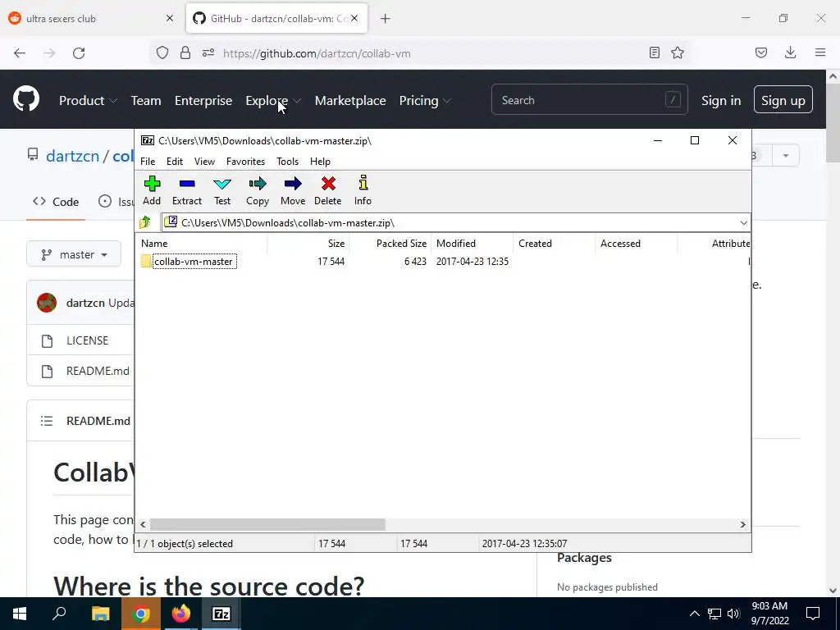
Task: Launch File Explorer from taskbar
Action: pyautogui.click(x=100, y=614)
